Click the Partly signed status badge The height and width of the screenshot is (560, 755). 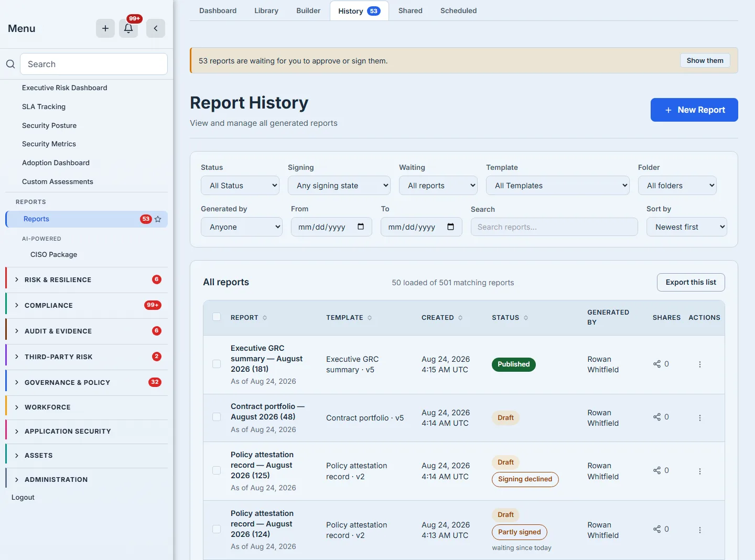520,532
